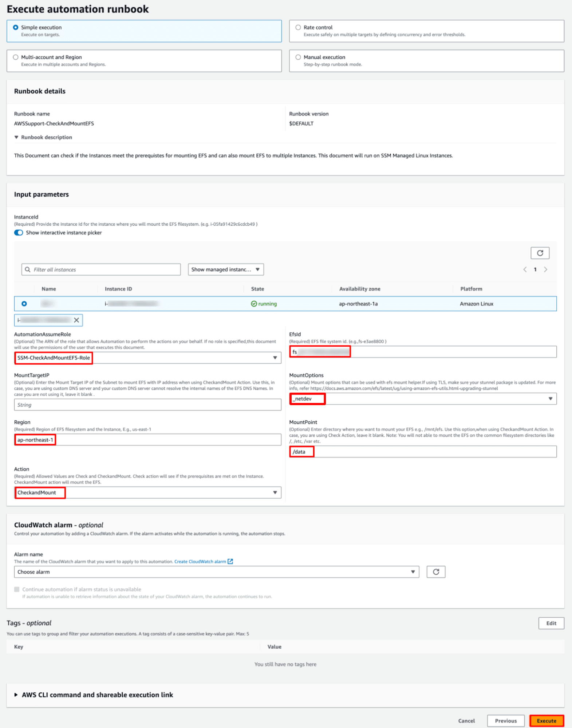
Task: Click page number 1 in instance pagination
Action: (x=535, y=269)
